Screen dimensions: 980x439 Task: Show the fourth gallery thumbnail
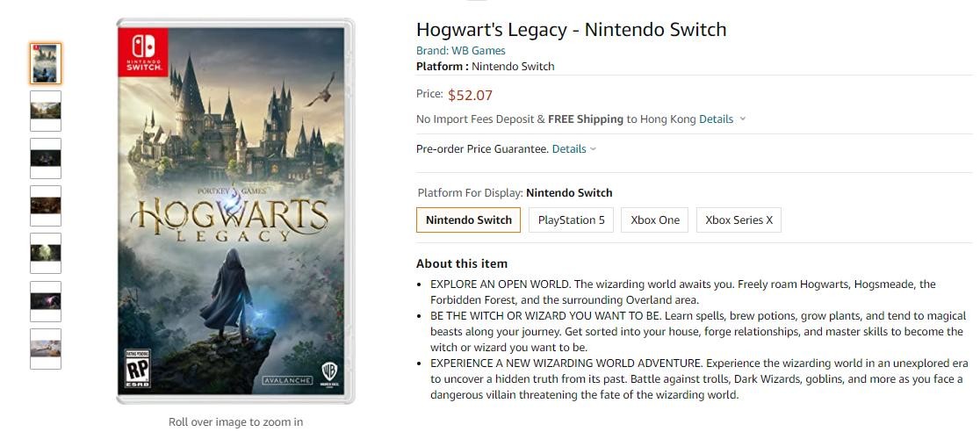click(46, 205)
